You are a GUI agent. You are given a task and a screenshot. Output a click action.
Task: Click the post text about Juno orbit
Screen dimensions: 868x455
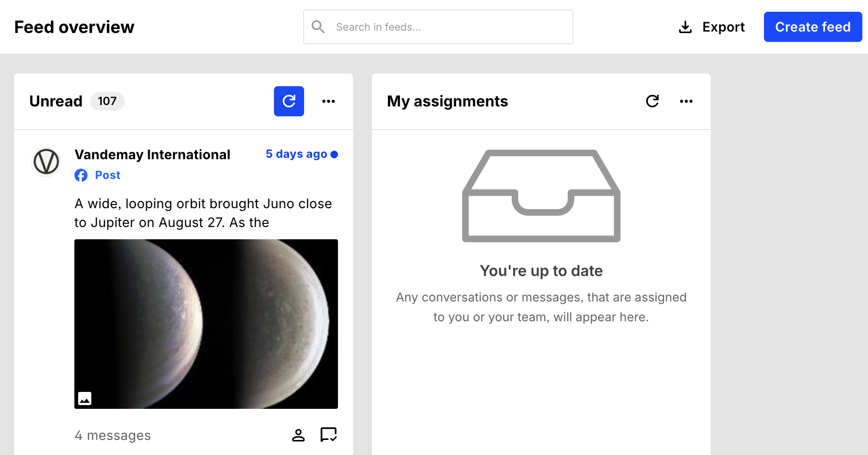(x=203, y=213)
